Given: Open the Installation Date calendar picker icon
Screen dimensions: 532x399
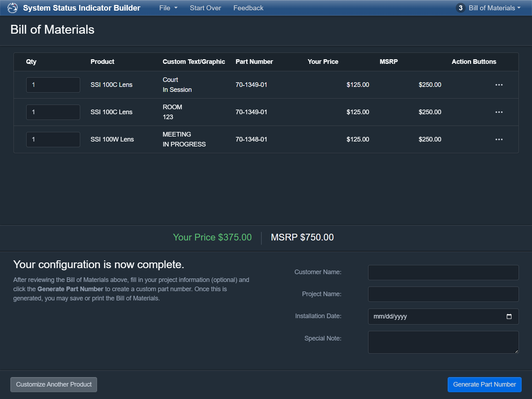Looking at the screenshot, I should click(x=509, y=316).
